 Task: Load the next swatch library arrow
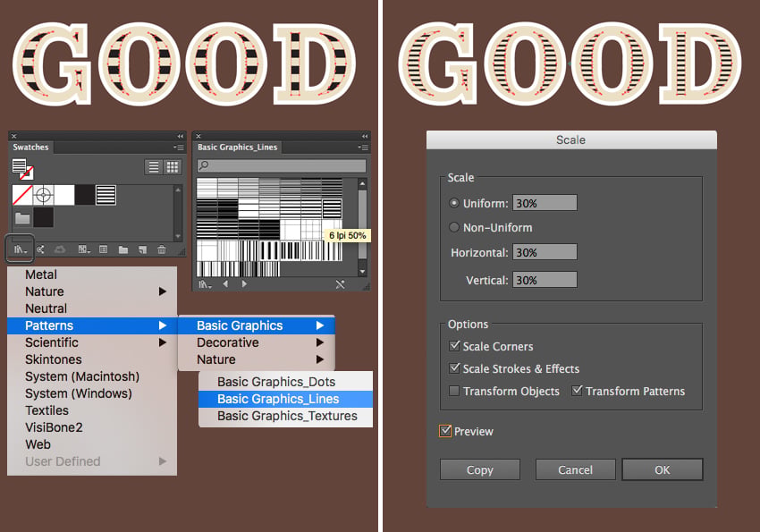pyautogui.click(x=244, y=284)
